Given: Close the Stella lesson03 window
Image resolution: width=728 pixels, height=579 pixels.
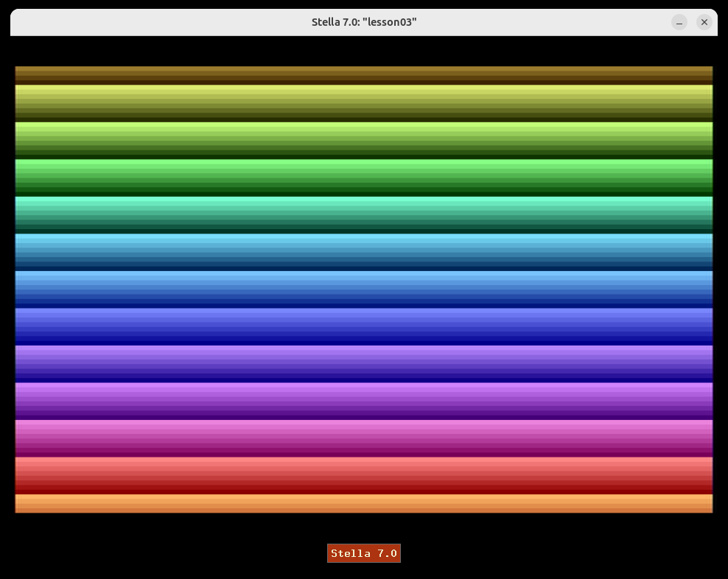Looking at the screenshot, I should 704,22.
